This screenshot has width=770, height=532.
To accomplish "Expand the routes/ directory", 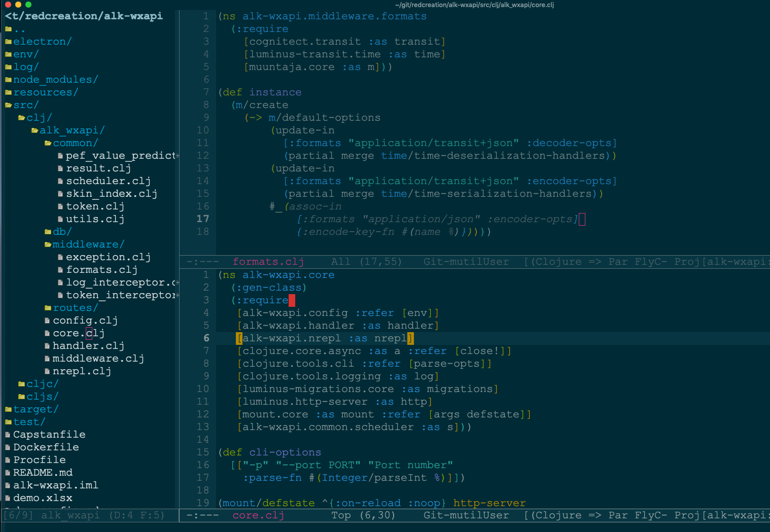I will (76, 308).
